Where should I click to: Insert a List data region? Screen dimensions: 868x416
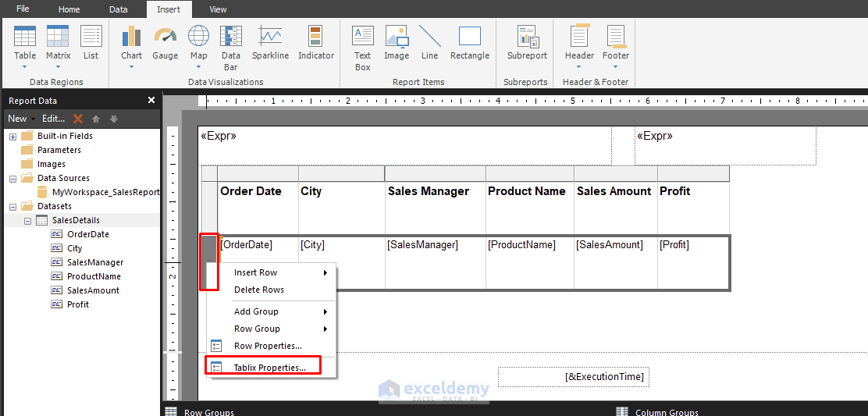click(91, 41)
